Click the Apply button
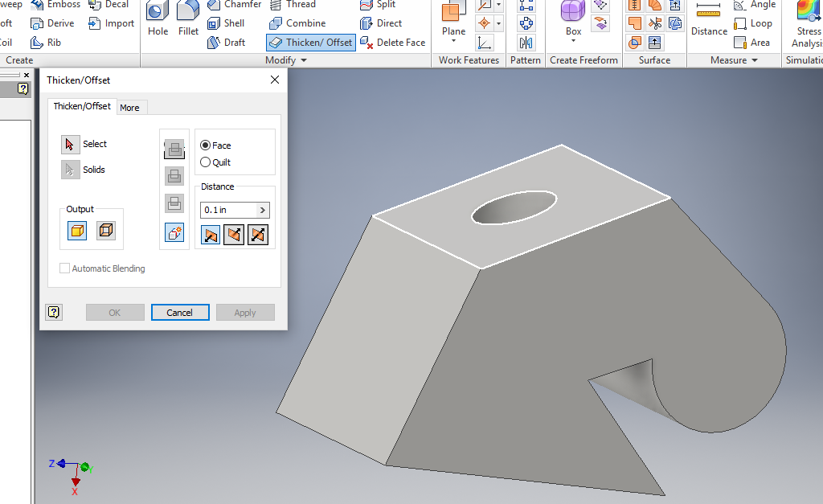823x504 pixels. (x=245, y=312)
